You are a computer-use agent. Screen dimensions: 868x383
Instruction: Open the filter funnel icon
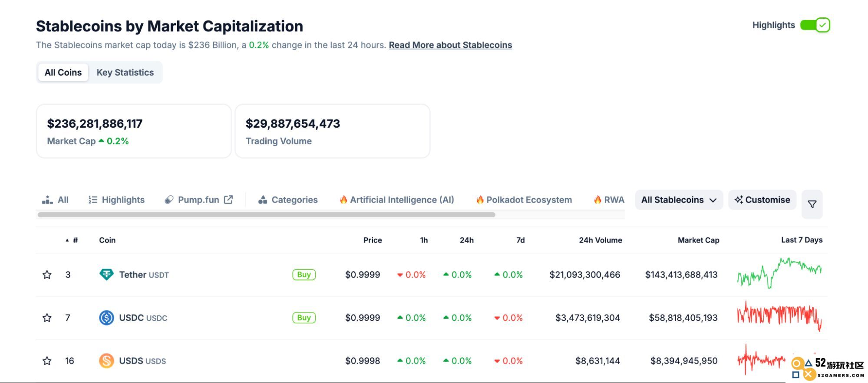coord(812,204)
